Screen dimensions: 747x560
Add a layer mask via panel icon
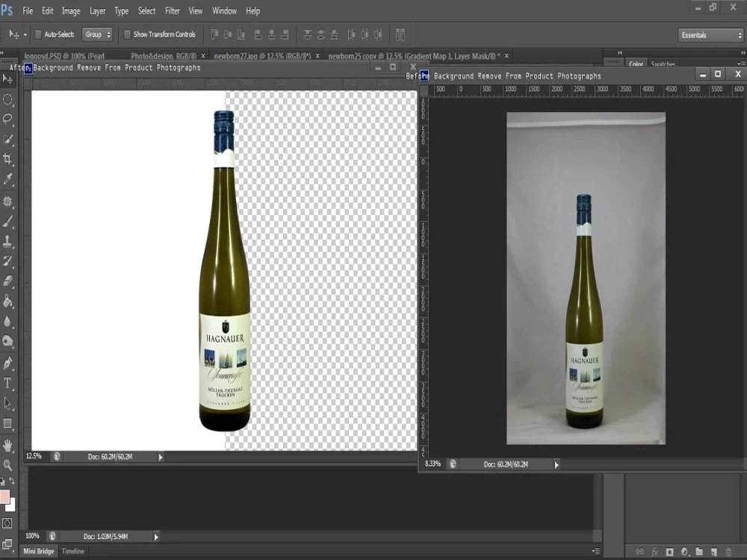tap(669, 552)
